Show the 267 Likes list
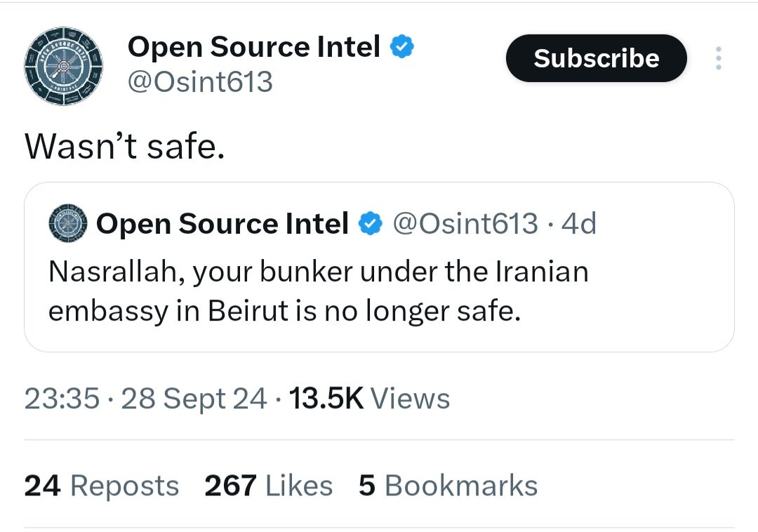This screenshot has height=532, width=758. (268, 486)
